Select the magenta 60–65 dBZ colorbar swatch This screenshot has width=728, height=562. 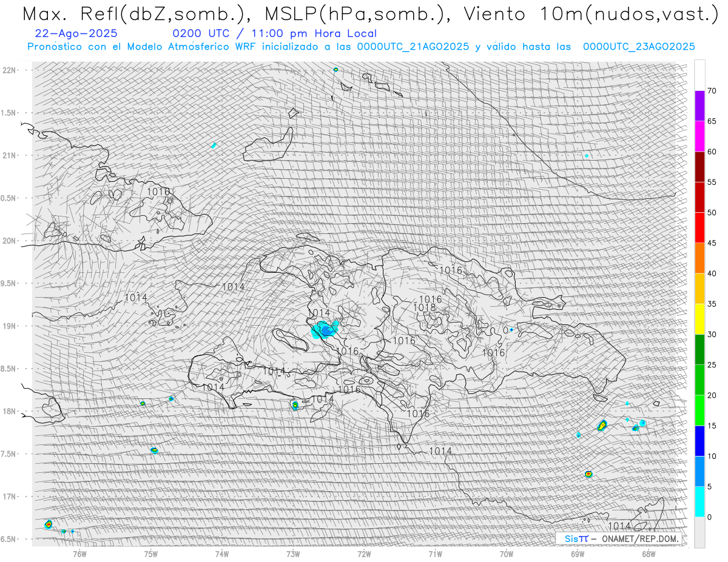coord(699,136)
